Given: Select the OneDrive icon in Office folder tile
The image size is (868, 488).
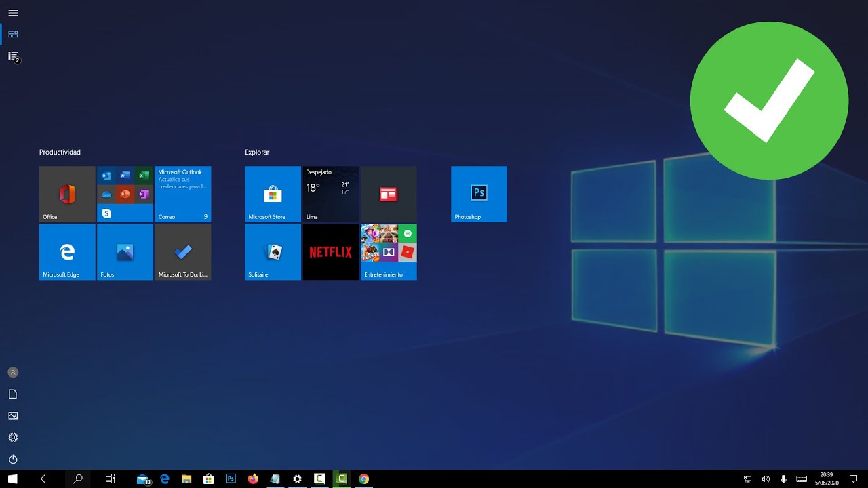Looking at the screenshot, I should pos(106,195).
